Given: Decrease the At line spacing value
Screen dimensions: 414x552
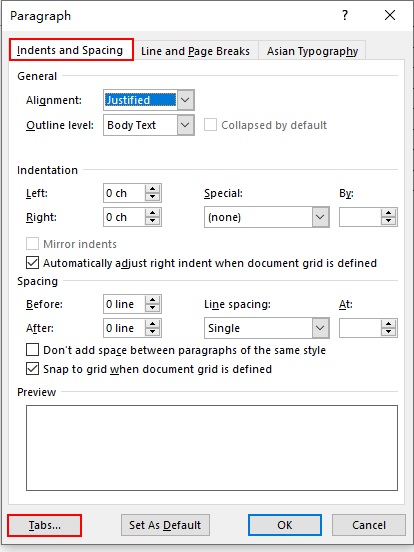Looking at the screenshot, I should click(x=389, y=332).
